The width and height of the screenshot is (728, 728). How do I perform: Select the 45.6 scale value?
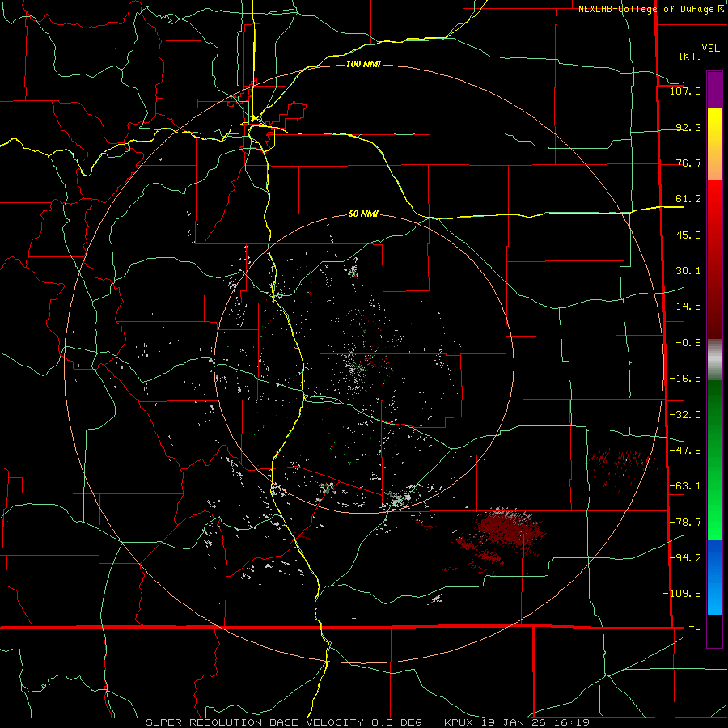[x=688, y=235]
